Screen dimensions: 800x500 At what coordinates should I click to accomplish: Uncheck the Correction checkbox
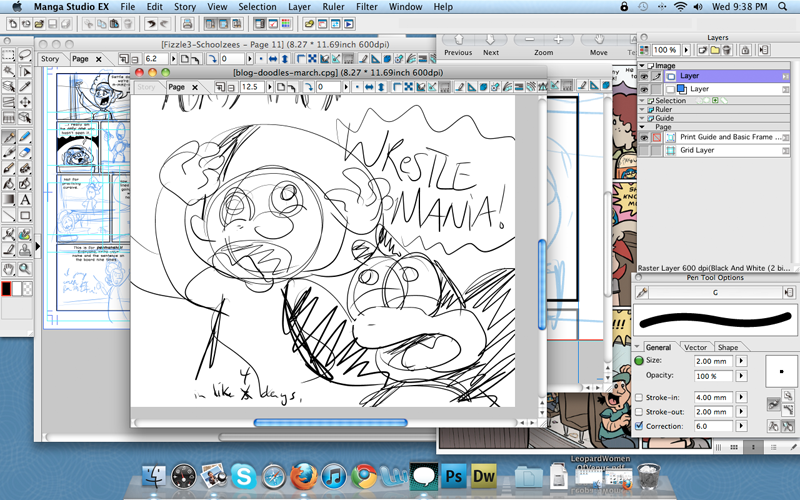[639, 425]
